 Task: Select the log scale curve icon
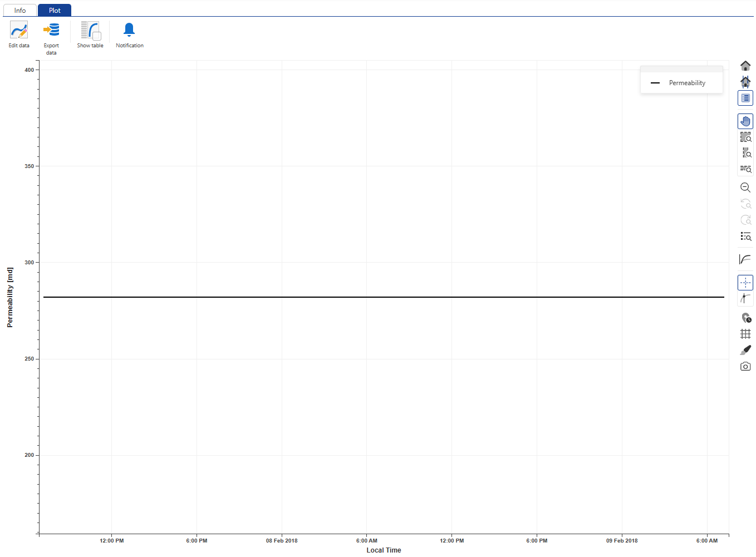click(745, 259)
